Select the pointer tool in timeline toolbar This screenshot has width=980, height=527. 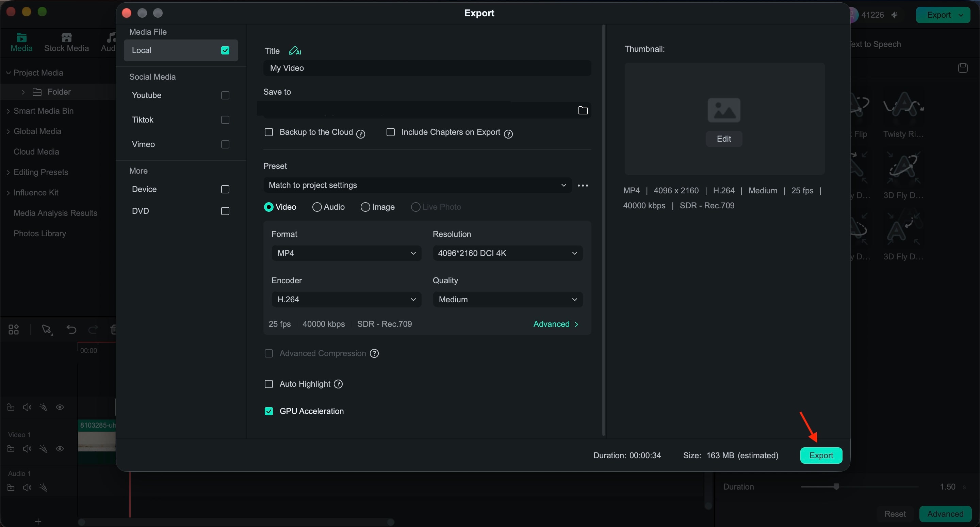coord(47,329)
